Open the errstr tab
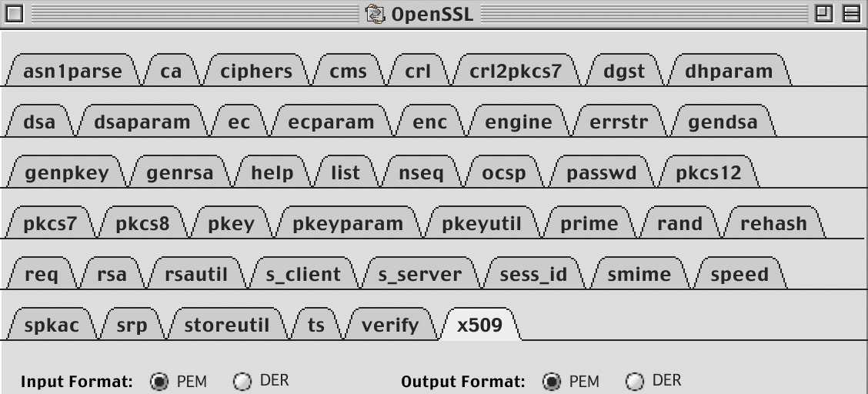Screen dimensions: 868x394 (x=619, y=121)
